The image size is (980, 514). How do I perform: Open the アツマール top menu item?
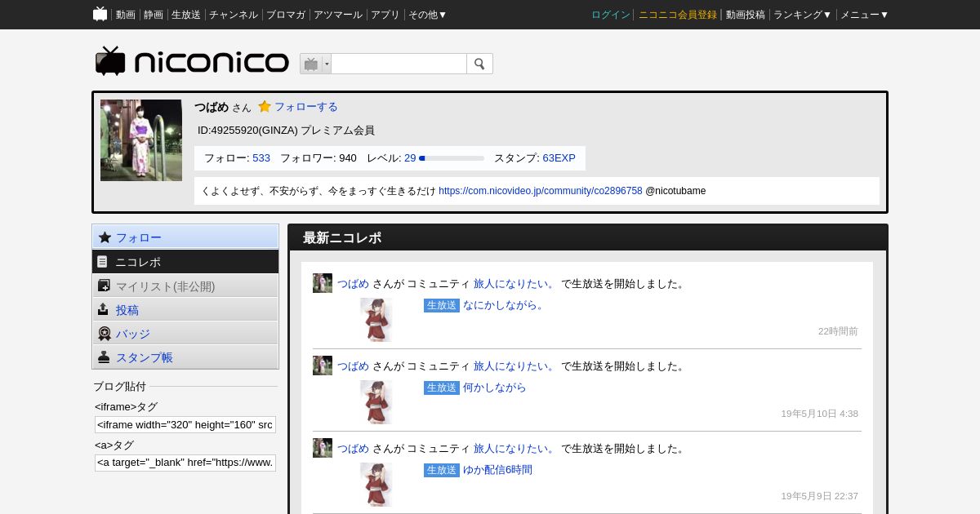[338, 15]
